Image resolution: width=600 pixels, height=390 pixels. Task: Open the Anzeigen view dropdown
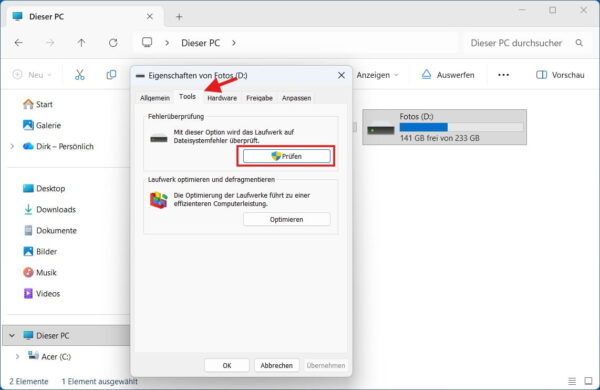377,75
